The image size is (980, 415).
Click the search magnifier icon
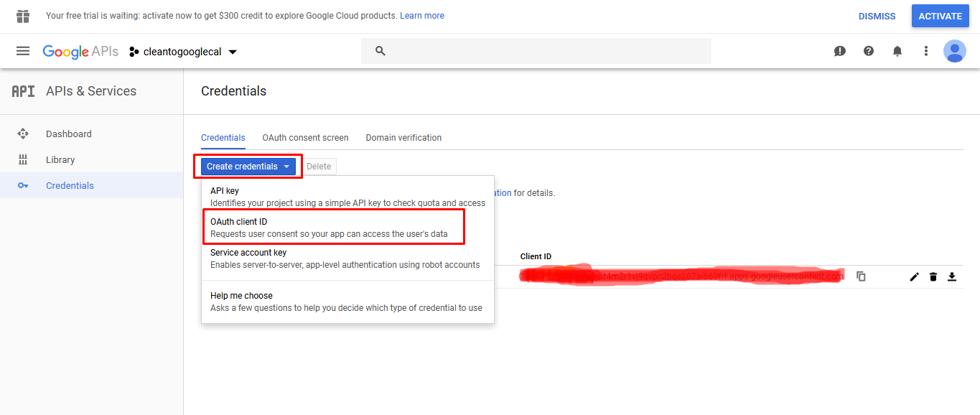pyautogui.click(x=381, y=51)
